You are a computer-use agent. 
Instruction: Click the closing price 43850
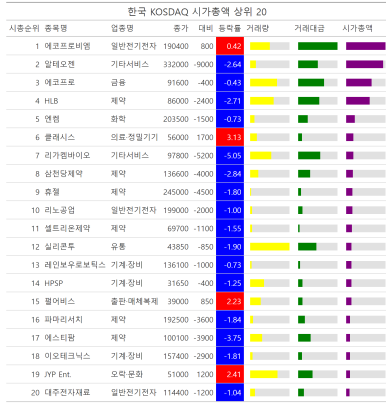(178, 247)
